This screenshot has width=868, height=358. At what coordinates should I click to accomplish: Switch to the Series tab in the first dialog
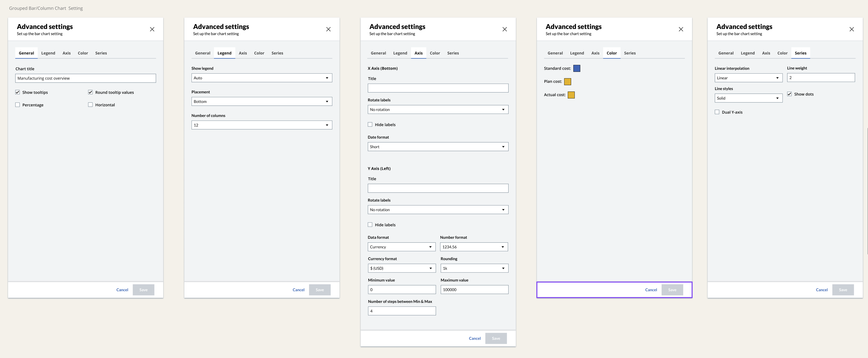pyautogui.click(x=101, y=53)
